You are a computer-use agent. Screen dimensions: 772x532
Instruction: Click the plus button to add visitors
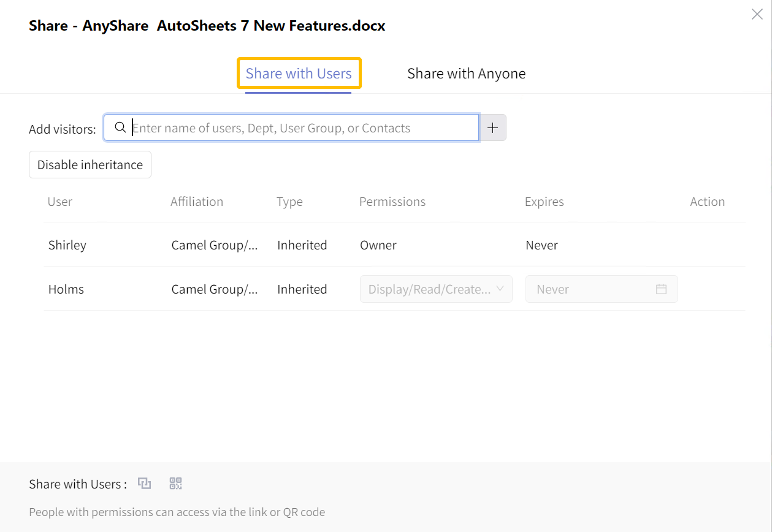pyautogui.click(x=492, y=127)
